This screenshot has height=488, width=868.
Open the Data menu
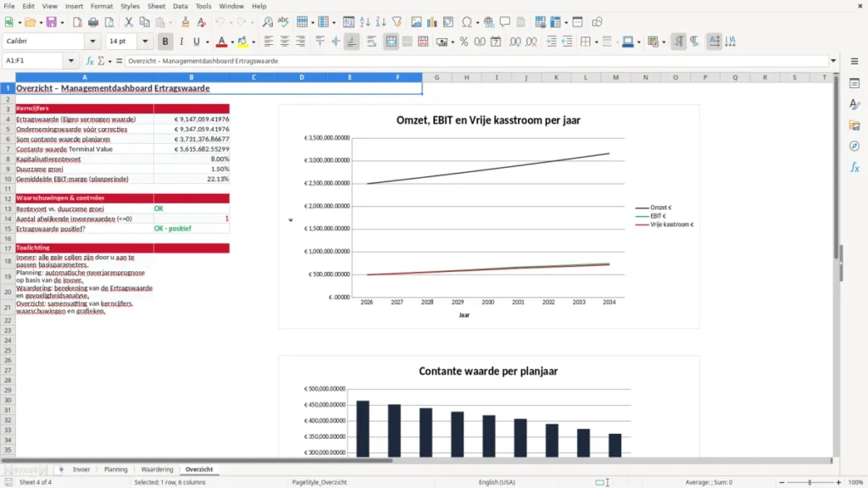(180, 6)
